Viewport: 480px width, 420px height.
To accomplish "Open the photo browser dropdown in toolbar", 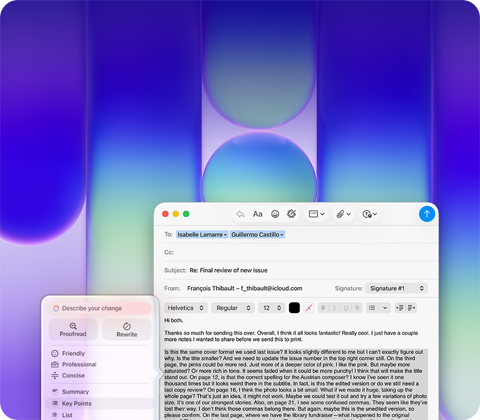I will 369,214.
